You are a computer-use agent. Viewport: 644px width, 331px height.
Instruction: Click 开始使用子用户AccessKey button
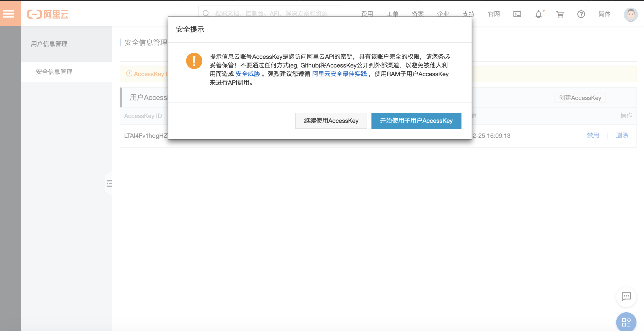tap(416, 121)
